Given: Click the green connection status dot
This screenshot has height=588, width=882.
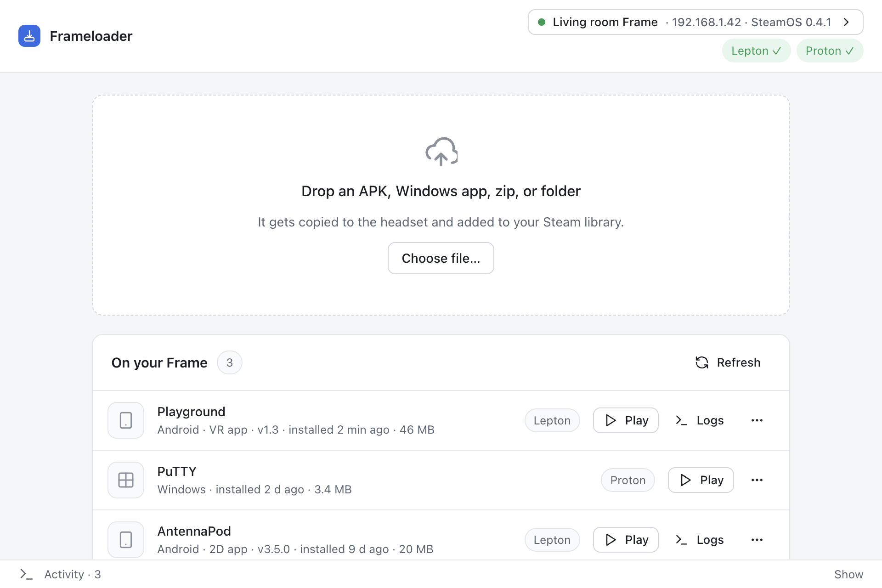Looking at the screenshot, I should [x=542, y=22].
